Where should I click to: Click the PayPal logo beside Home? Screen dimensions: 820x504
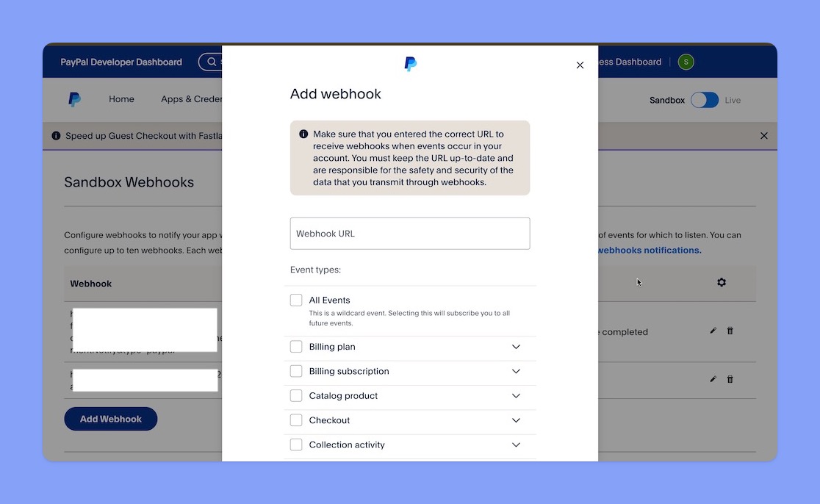74,99
